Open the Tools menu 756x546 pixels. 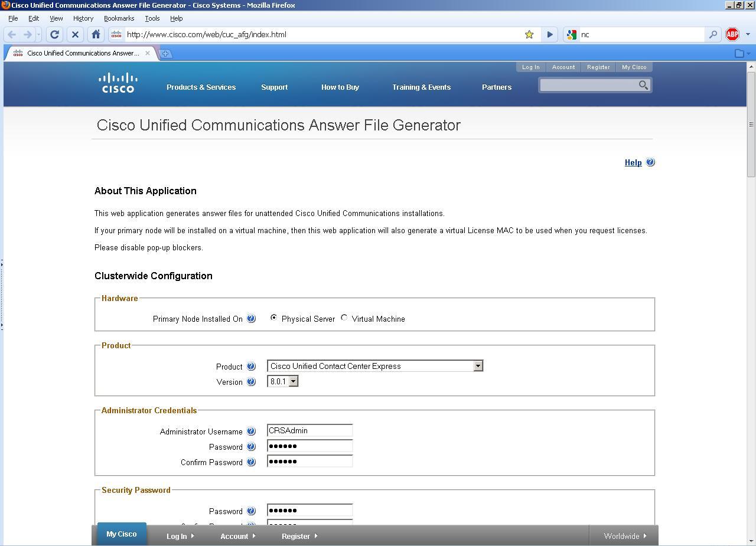click(152, 18)
